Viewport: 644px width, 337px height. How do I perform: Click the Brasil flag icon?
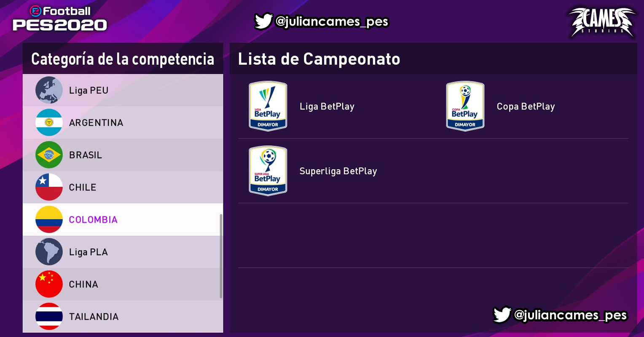pyautogui.click(x=49, y=155)
